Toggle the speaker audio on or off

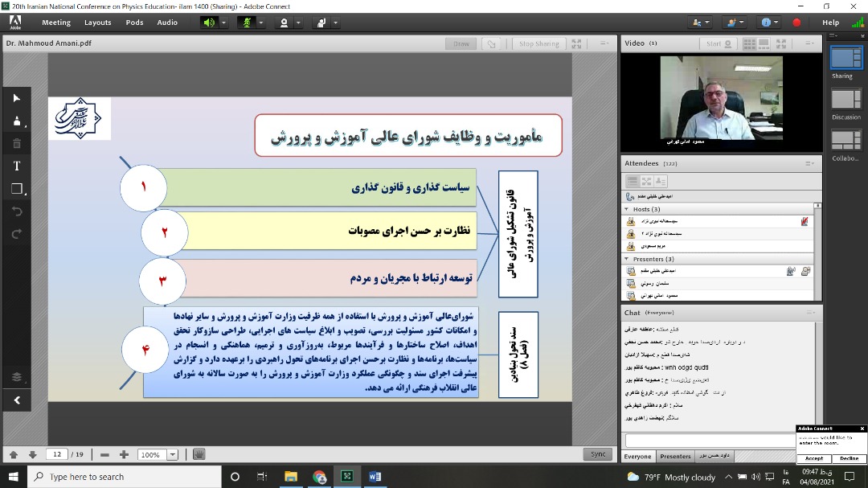pos(210,23)
